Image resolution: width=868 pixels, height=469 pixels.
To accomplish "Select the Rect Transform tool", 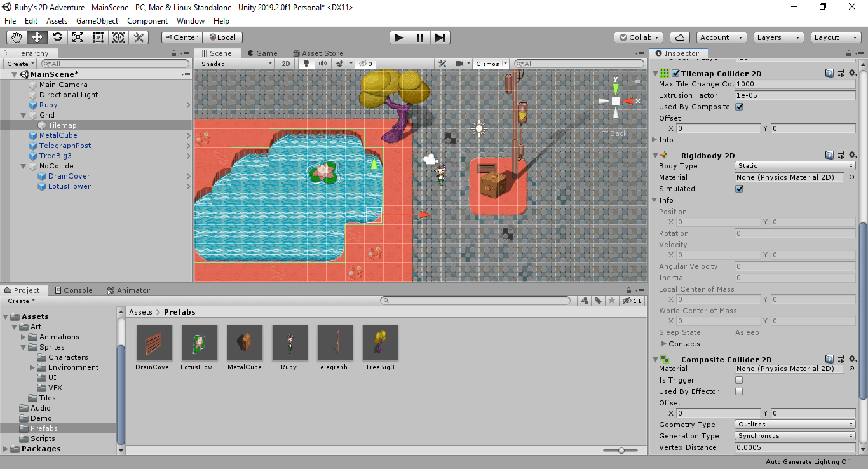I will click(x=98, y=37).
